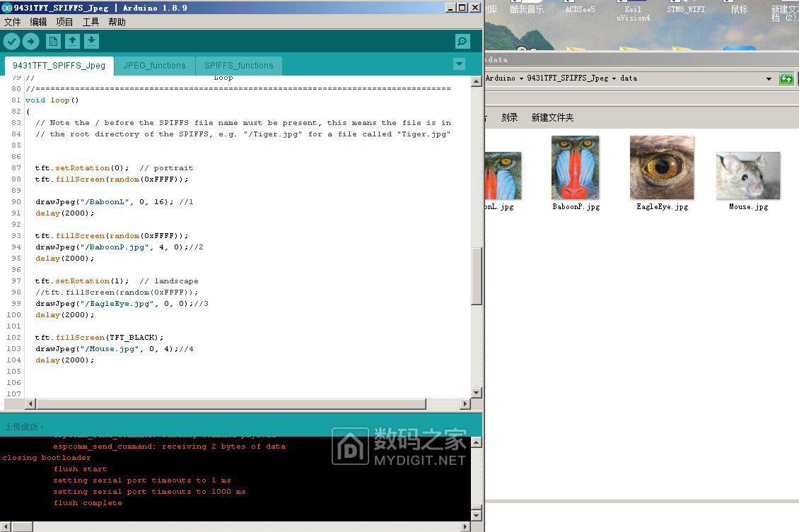Select EagleEye.jpg thumbnail in data folder
The width and height of the screenshot is (799, 532).
[x=662, y=167]
